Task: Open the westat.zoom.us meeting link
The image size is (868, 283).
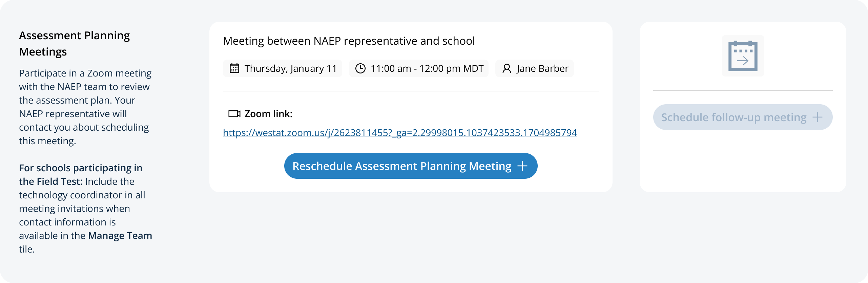Action: 400,133
